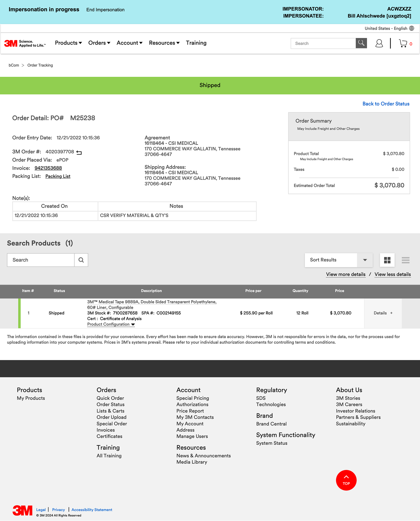This screenshot has width=420, height=521.
Task: Open Technologies footer link
Action: click(x=271, y=405)
